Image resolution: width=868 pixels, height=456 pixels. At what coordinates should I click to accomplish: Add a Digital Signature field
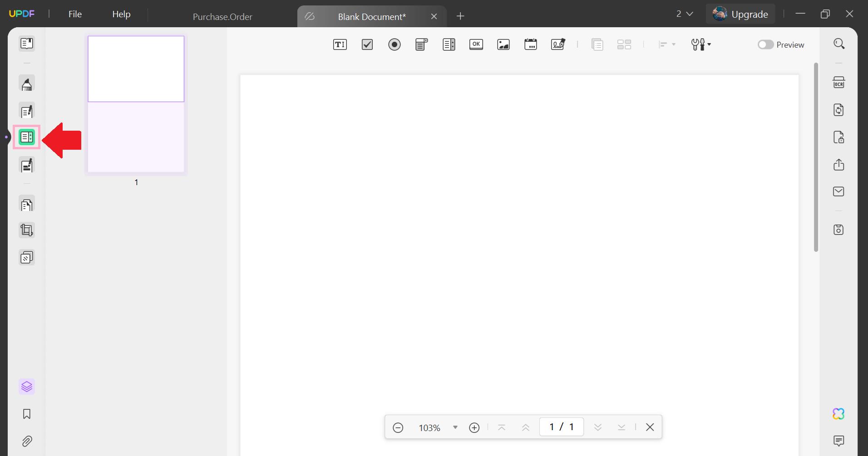pyautogui.click(x=558, y=44)
